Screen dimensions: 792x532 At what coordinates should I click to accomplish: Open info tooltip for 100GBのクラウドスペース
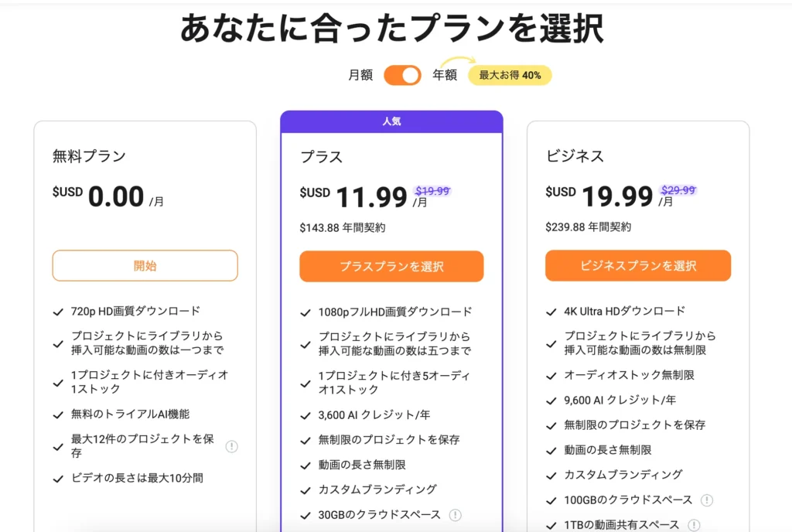click(706, 500)
